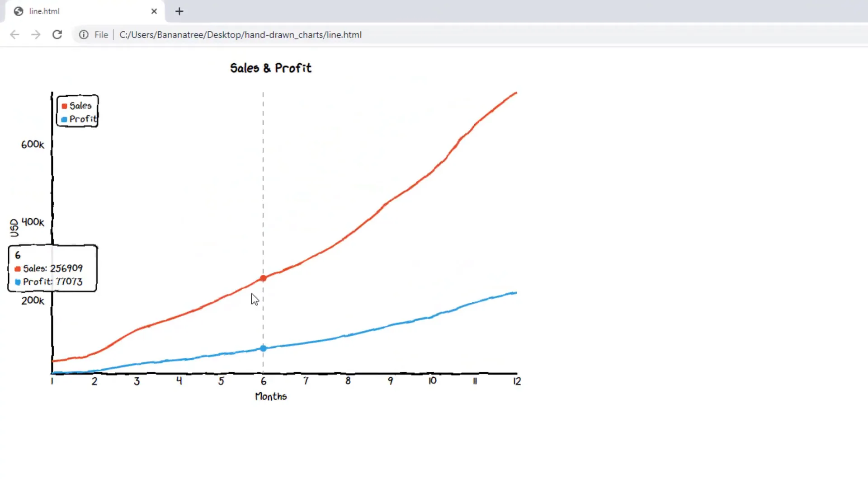Click the address bar file path
The image size is (868, 488).
[x=240, y=35]
